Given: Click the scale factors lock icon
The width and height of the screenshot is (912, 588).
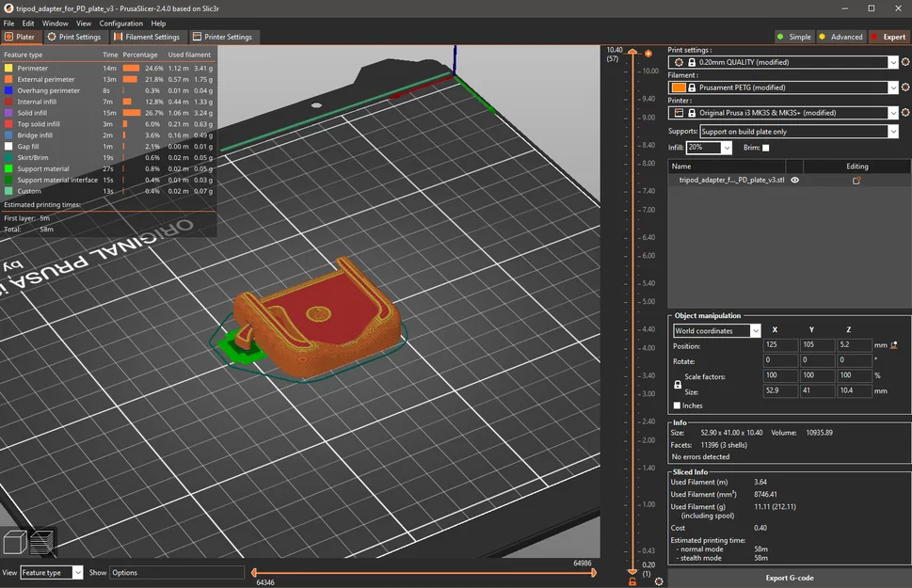Looking at the screenshot, I should 678,384.
